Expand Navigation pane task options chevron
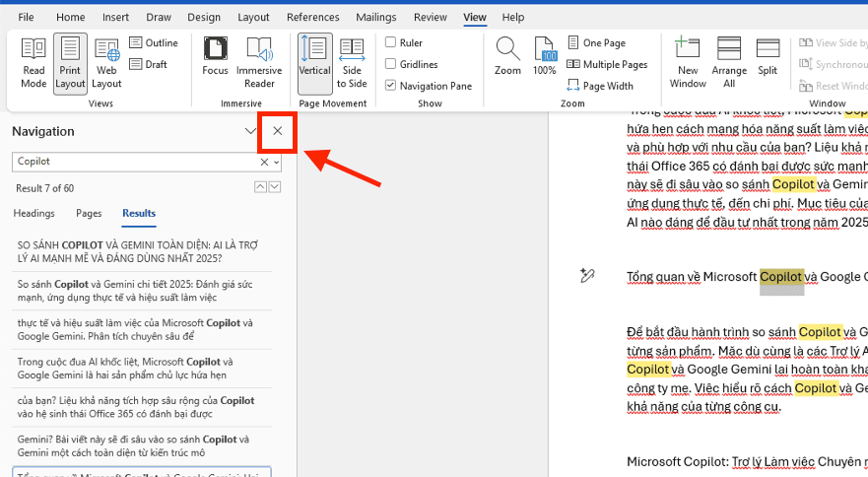This screenshot has width=868, height=477. tap(250, 131)
